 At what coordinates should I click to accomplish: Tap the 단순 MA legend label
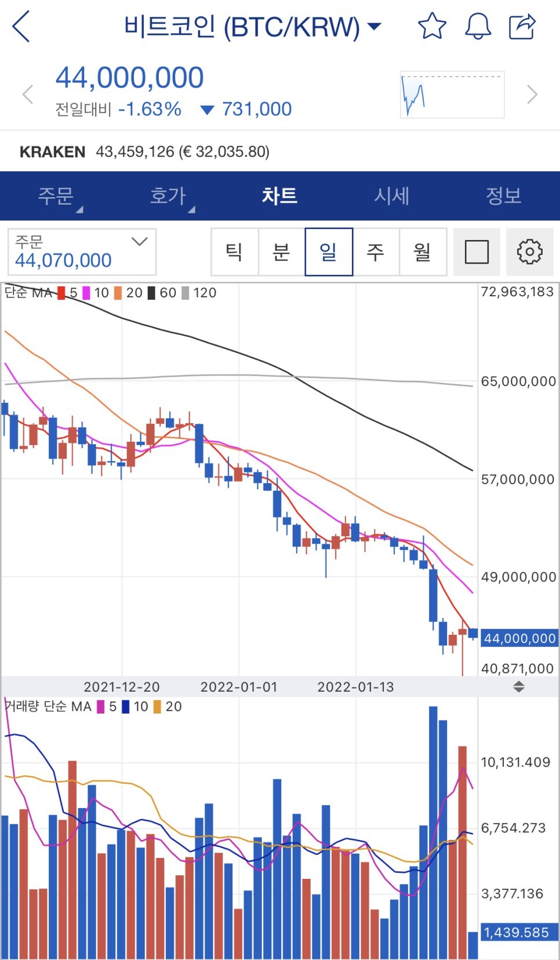click(28, 293)
